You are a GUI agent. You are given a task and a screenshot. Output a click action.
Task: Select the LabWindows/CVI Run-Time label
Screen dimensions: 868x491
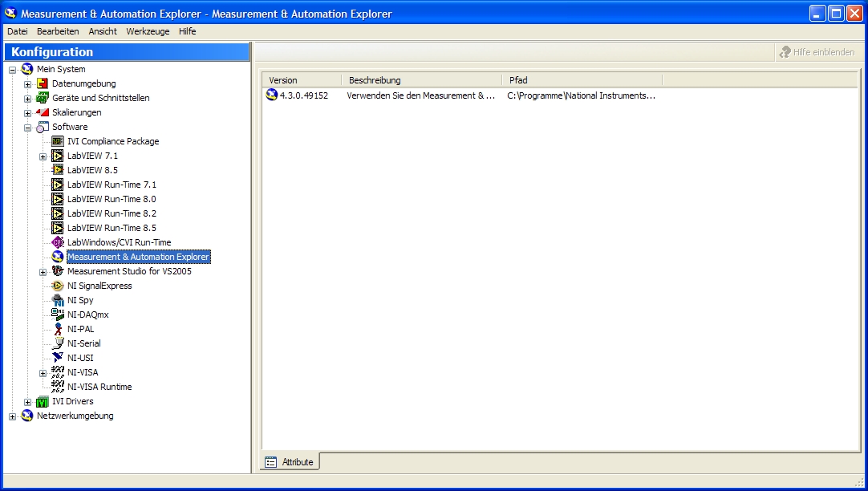click(119, 242)
